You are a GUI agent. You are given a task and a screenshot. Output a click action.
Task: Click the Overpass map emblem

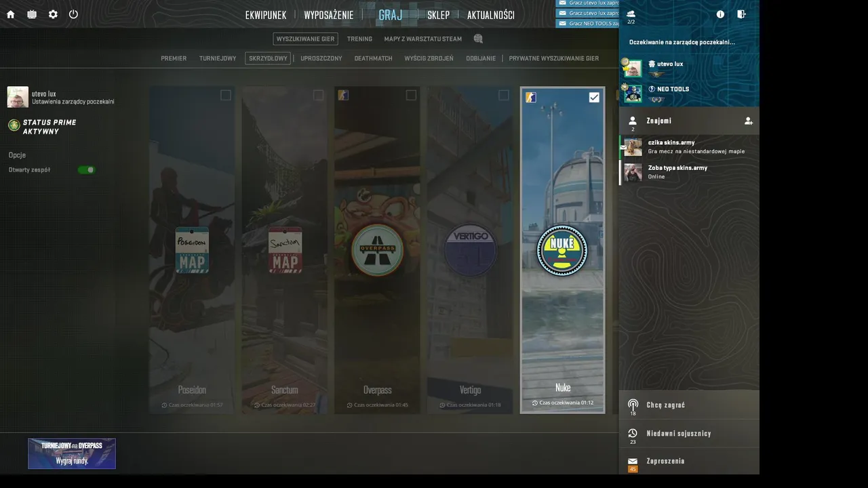377,249
